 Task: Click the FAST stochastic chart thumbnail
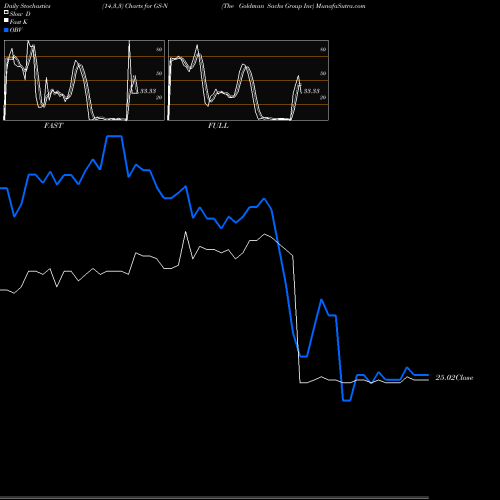[x=84, y=80]
